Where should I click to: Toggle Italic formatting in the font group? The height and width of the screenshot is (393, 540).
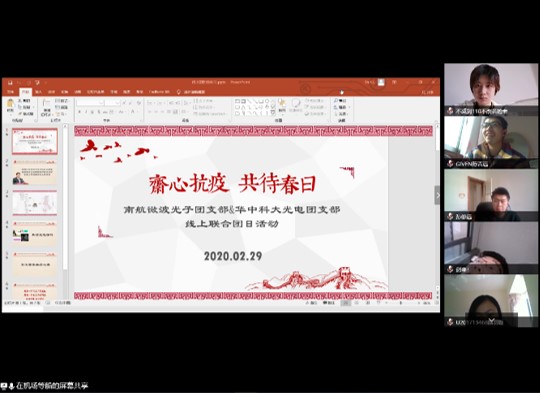(86, 112)
